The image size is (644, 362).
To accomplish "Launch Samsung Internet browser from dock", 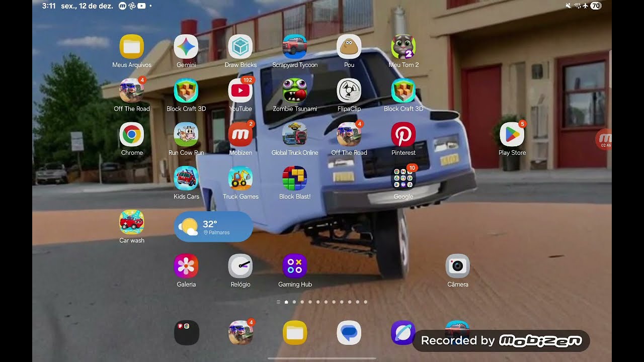I will [404, 332].
